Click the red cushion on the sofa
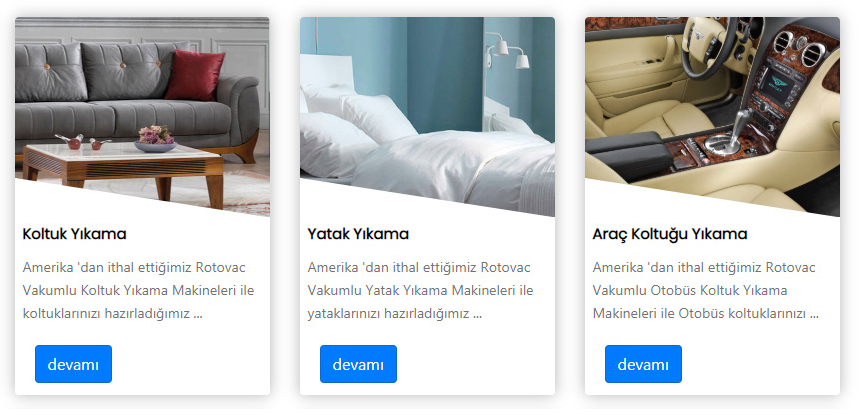Image resolution: width=859 pixels, height=415 pixels. pos(195,76)
